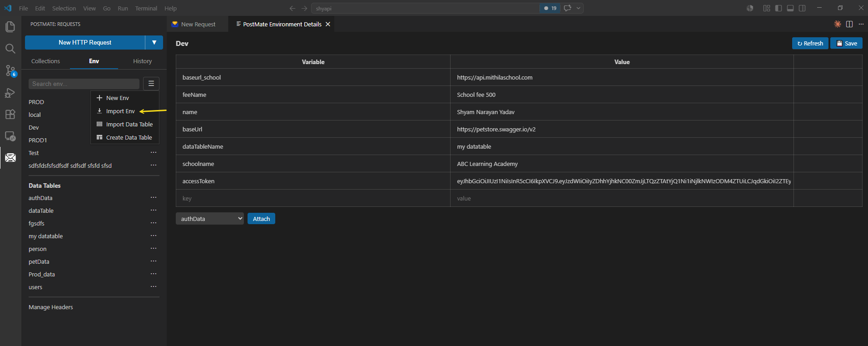
Task: Open VS Code application logo menu
Action: 8,8
